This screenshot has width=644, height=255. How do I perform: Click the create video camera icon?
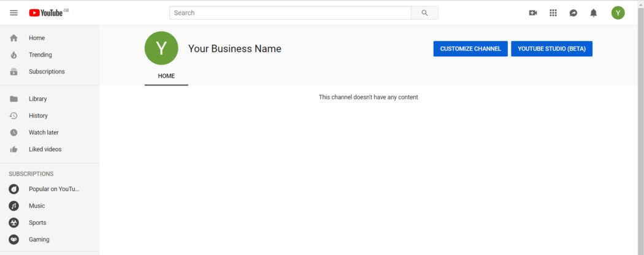[x=533, y=13]
